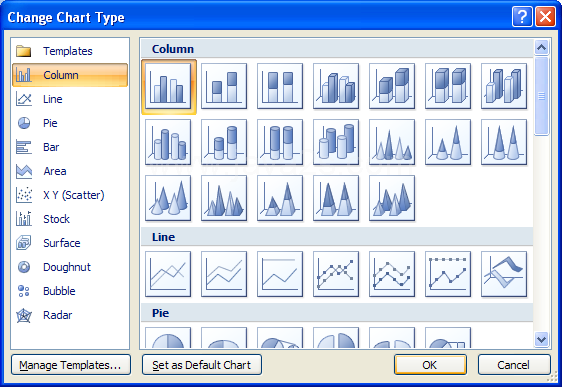
Task: Select the Clustered Column chart type
Action: click(168, 86)
